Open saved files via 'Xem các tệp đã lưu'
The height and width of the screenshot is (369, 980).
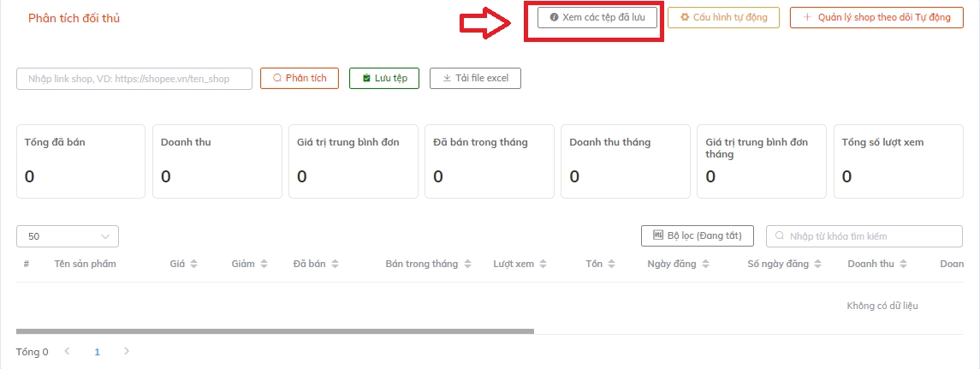(597, 17)
